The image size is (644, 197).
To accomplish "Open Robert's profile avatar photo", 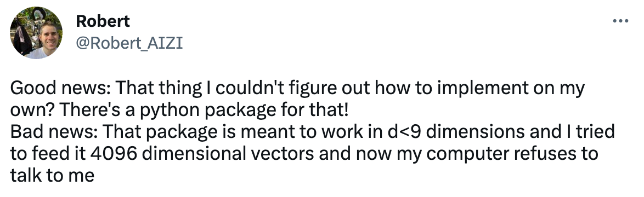I will pyautogui.click(x=36, y=33).
